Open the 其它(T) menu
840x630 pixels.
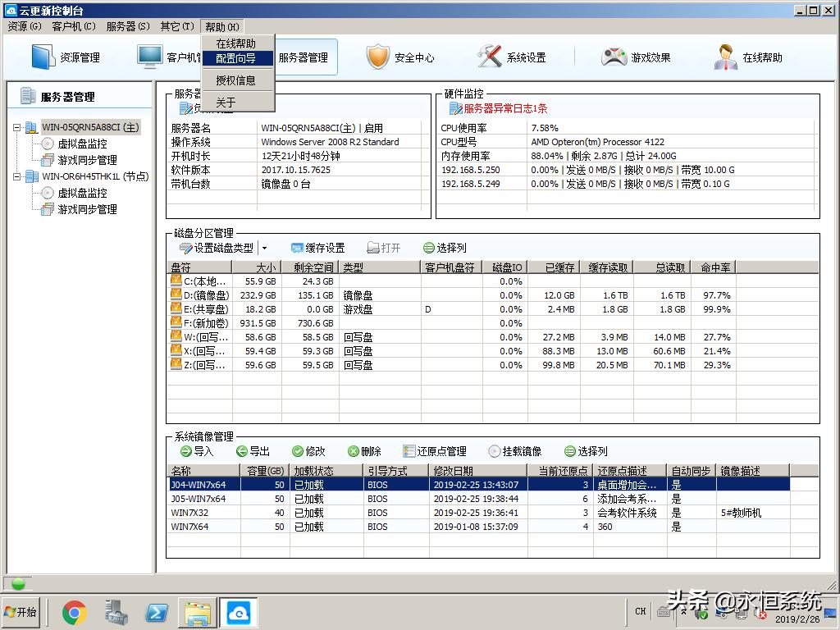176,25
